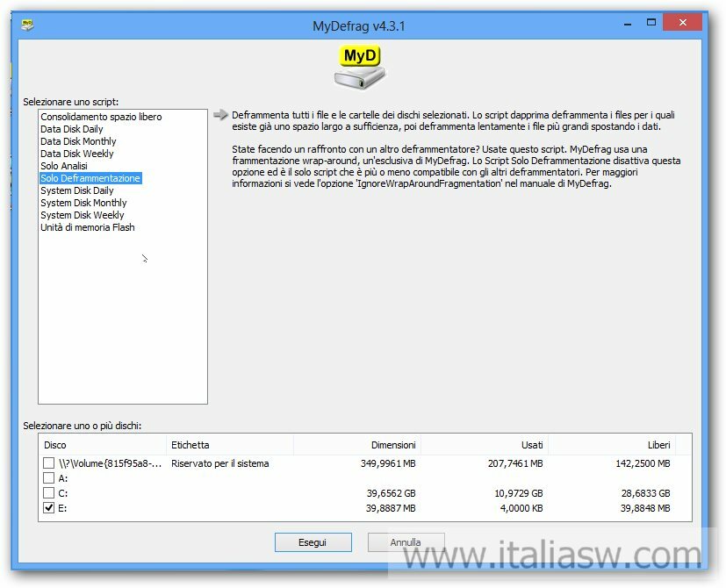Enable the A: drive checkbox
The height and width of the screenshot is (588, 726).
[x=48, y=478]
